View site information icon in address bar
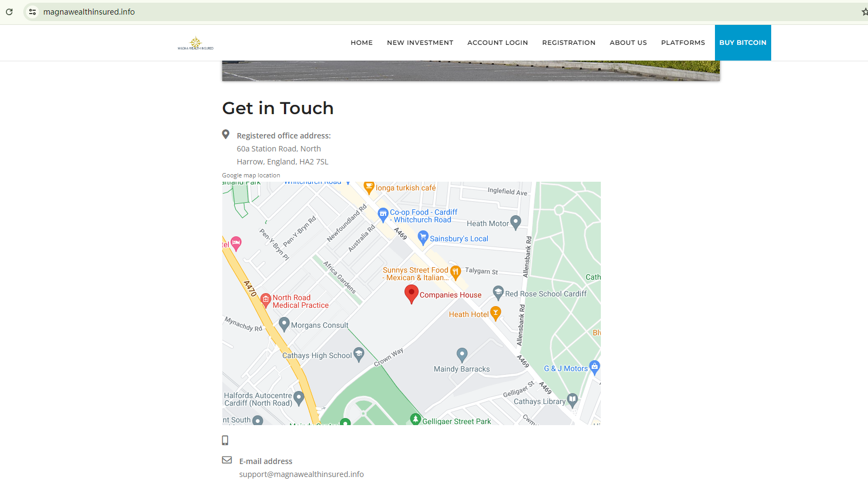Image resolution: width=868 pixels, height=490 pixels. coord(32,12)
